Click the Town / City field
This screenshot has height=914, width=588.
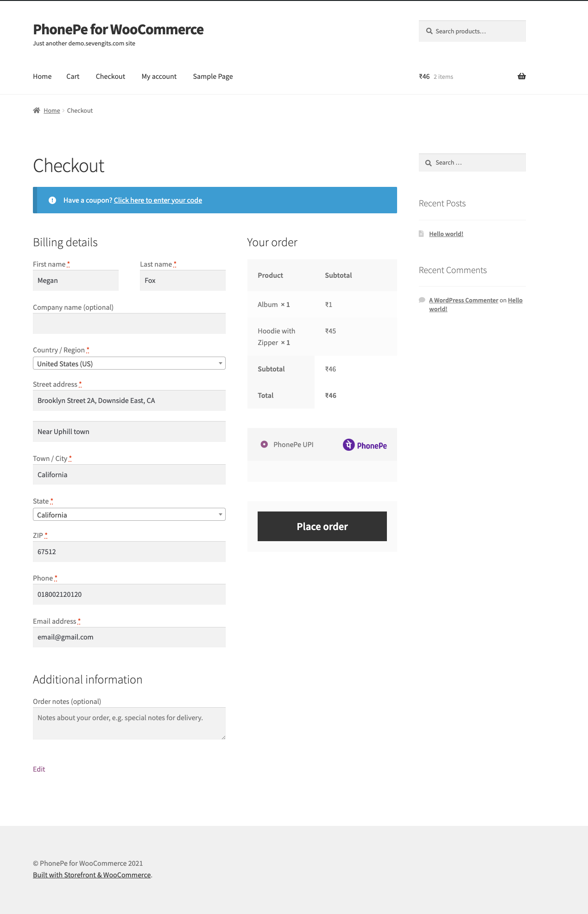pyautogui.click(x=129, y=475)
